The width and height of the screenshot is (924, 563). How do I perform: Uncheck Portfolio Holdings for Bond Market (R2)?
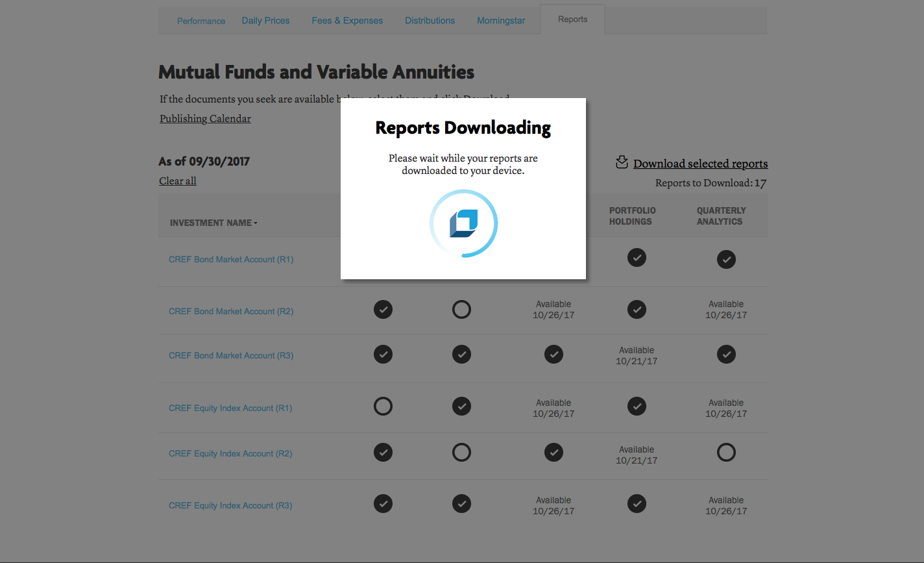[x=637, y=309]
